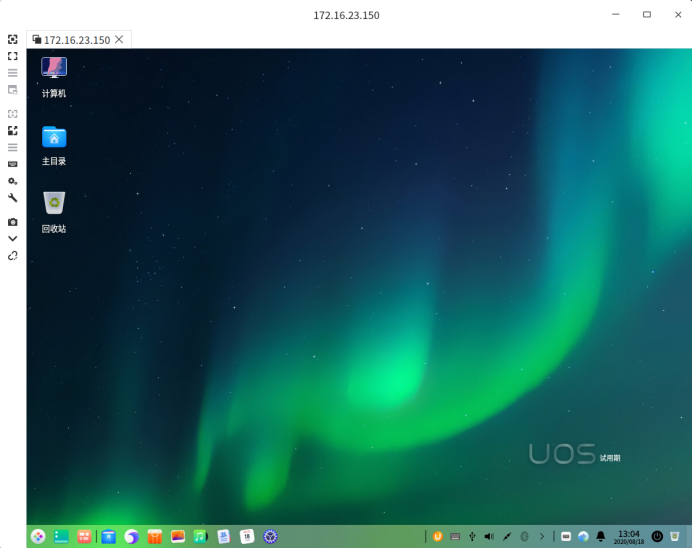Open the volume speaker tray icon
Screen dimensions: 692x548
(489, 537)
